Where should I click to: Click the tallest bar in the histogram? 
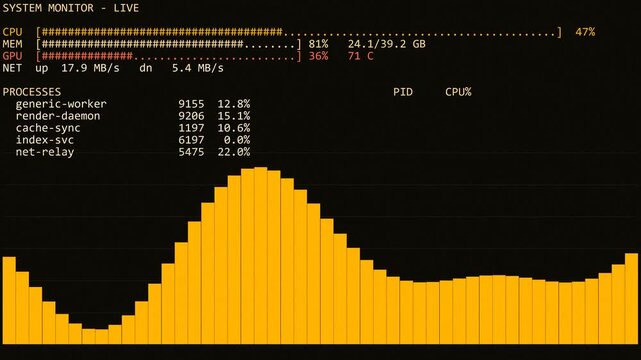pos(261,255)
